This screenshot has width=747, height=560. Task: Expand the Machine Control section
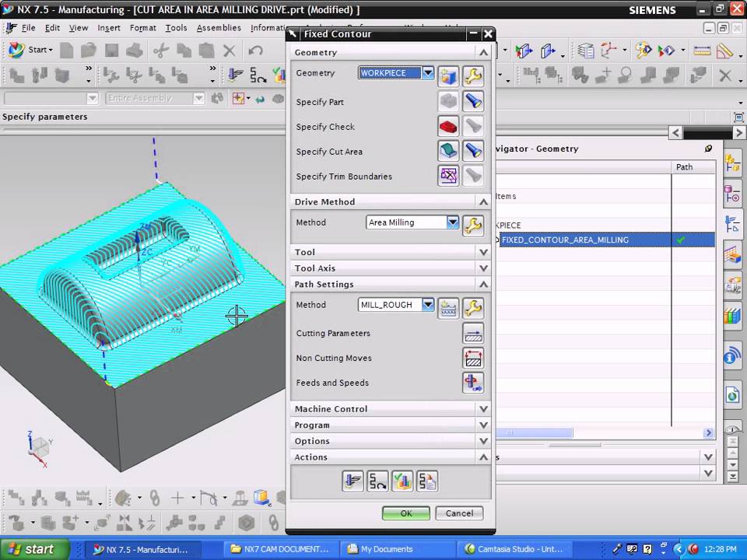click(x=483, y=409)
